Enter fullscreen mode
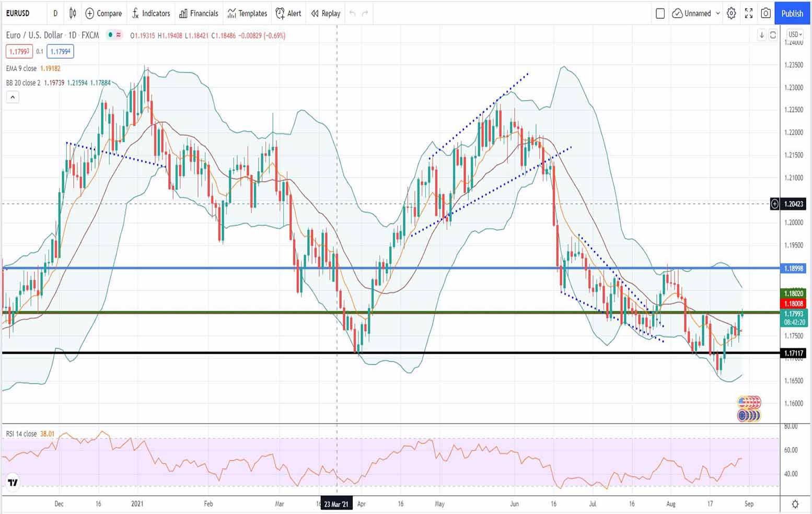This screenshot has height=514, width=812. tap(749, 13)
